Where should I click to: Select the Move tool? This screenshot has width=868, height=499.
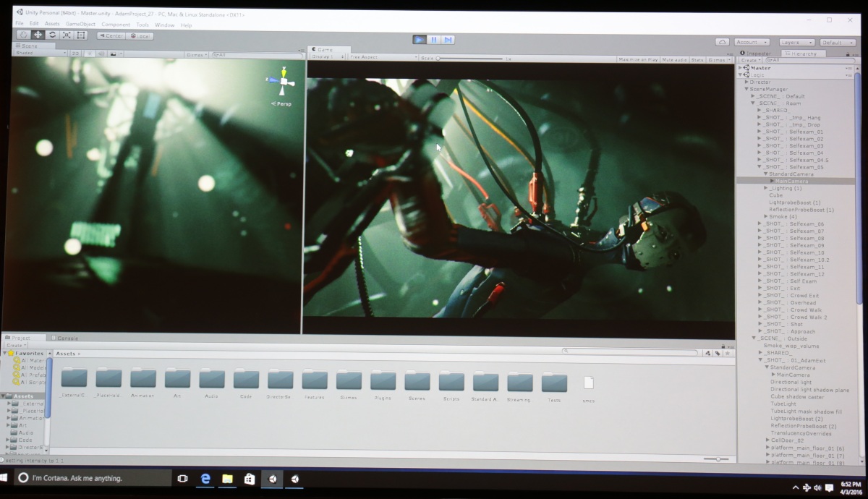[38, 35]
